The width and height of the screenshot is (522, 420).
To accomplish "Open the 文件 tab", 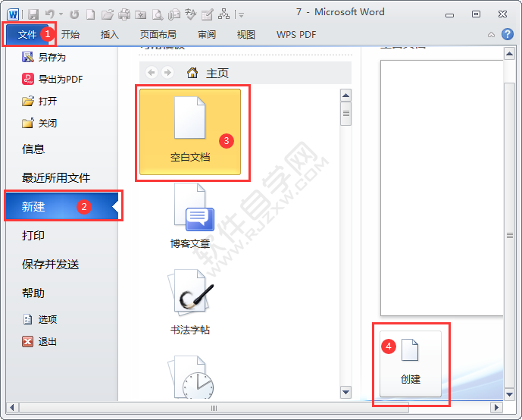I will (27, 34).
